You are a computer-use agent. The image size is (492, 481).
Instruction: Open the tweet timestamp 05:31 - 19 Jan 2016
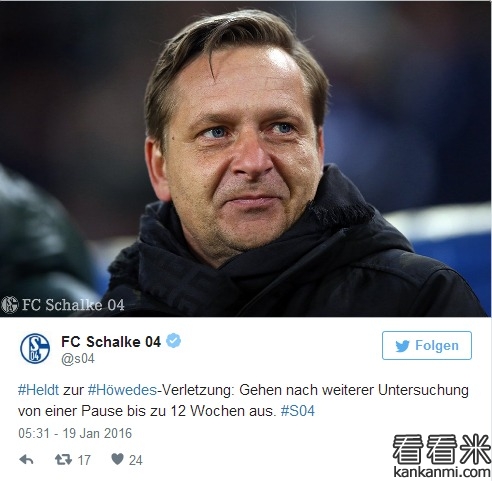[75, 433]
